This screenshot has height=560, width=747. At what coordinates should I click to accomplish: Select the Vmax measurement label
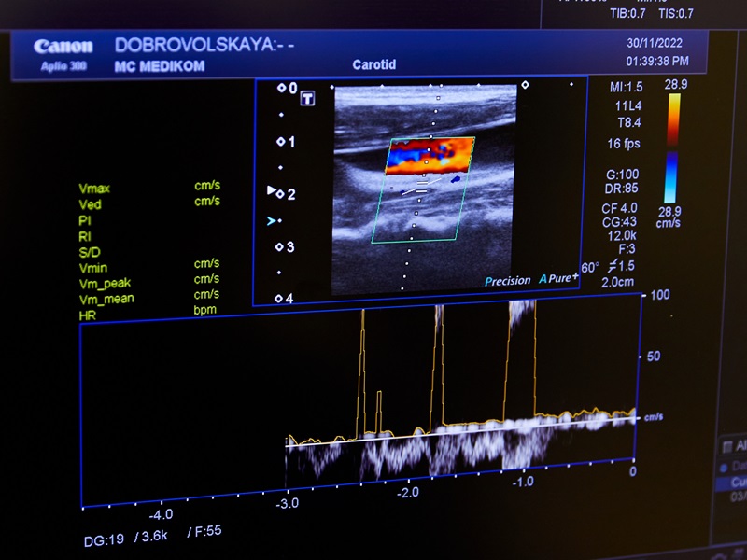tap(94, 189)
